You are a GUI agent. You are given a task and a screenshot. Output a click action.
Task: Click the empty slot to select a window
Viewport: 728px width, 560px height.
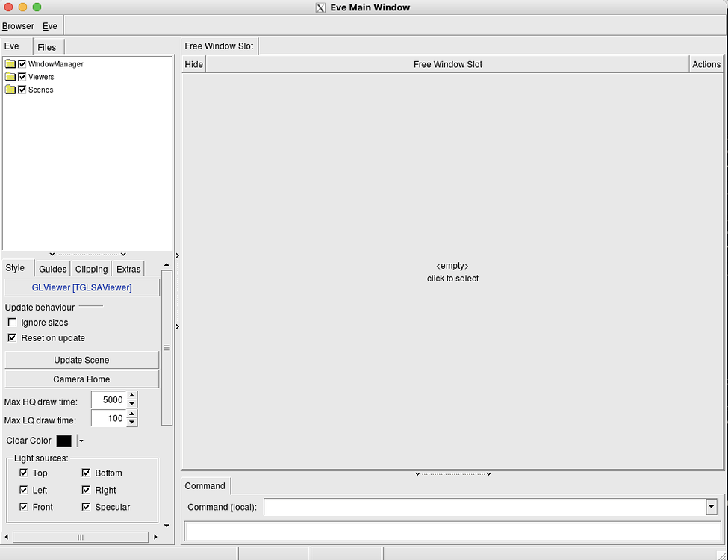pyautogui.click(x=452, y=272)
